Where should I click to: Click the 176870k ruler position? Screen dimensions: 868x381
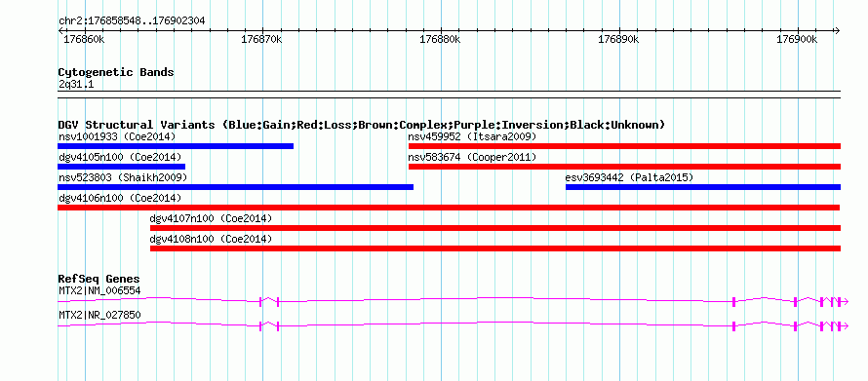[261, 40]
